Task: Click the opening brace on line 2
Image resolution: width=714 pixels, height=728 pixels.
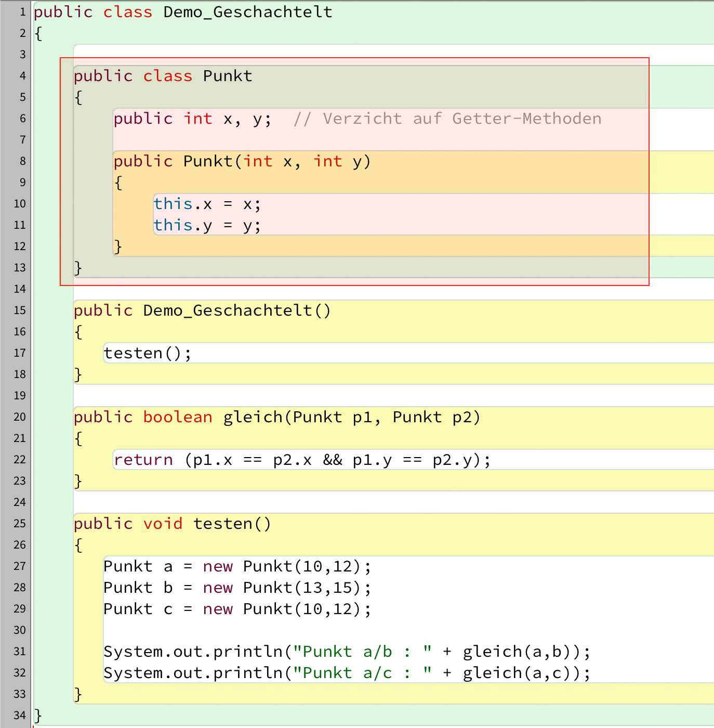Action: [x=38, y=34]
